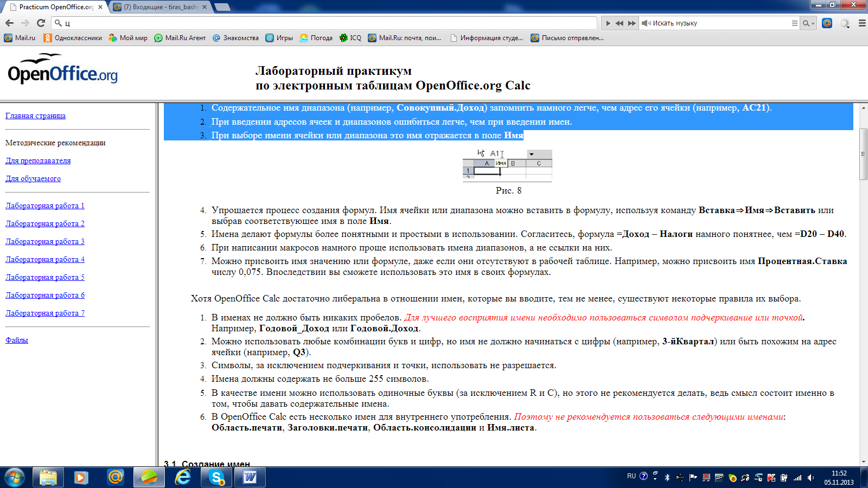Go back using the browser back arrow
The height and width of the screenshot is (488, 868).
coord(9,23)
